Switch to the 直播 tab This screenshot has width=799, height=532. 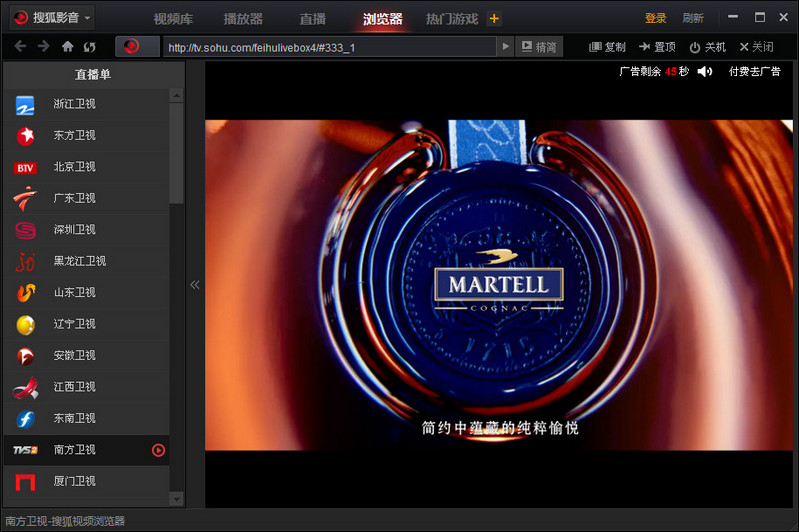pyautogui.click(x=312, y=19)
